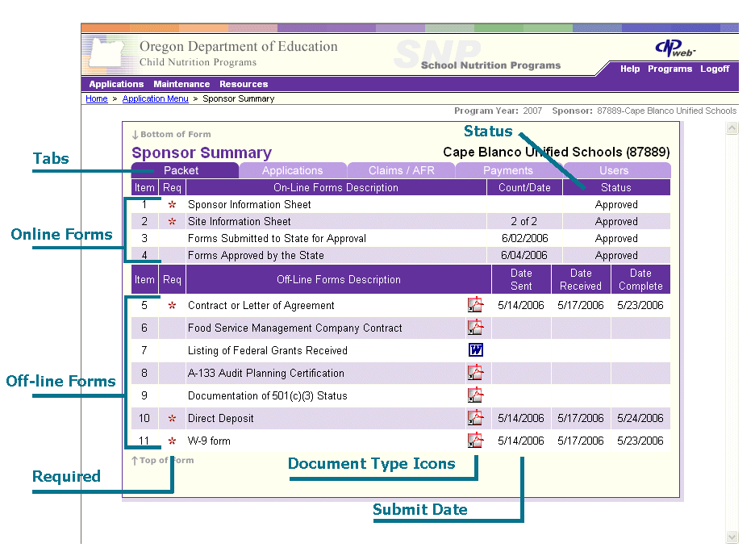This screenshot has height=560, width=755.
Task: Open PDF icon for Direct Deposit
Action: [476, 418]
